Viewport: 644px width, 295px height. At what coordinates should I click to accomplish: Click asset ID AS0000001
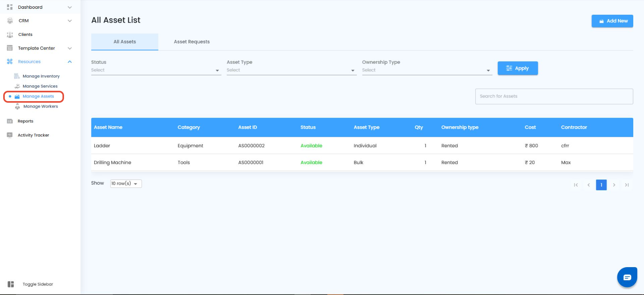[x=251, y=162]
